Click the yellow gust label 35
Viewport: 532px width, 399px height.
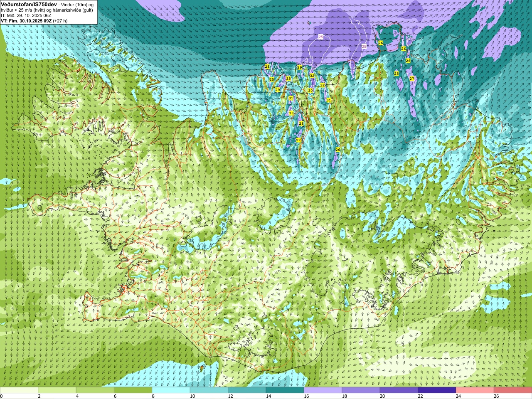point(288,79)
